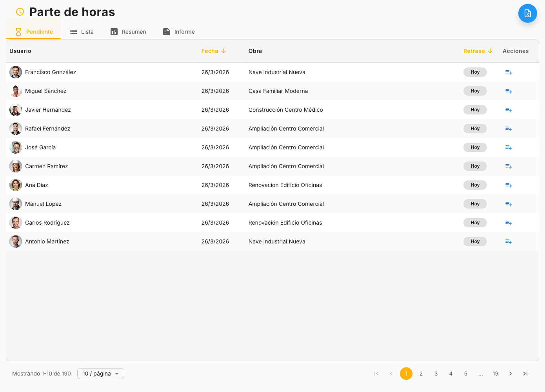Image resolution: width=545 pixels, height=392 pixels.
Task: Switch to the Lista tab
Action: (82, 32)
